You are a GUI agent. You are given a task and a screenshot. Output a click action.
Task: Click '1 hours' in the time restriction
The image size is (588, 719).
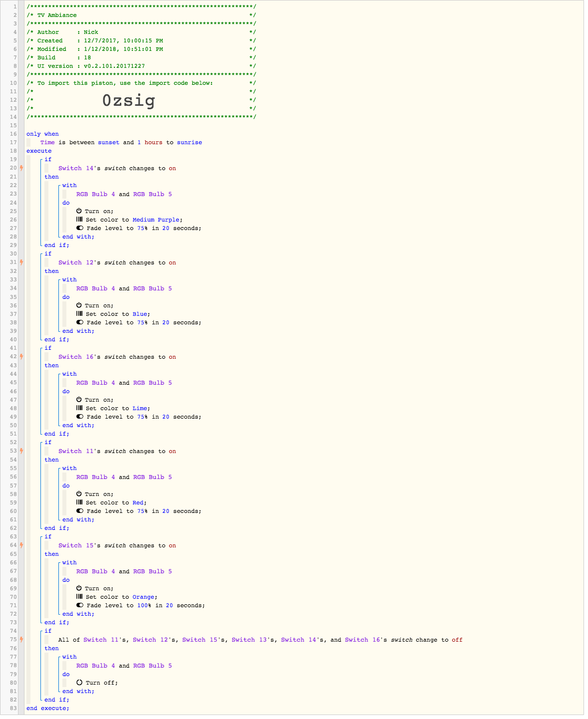tap(150, 142)
